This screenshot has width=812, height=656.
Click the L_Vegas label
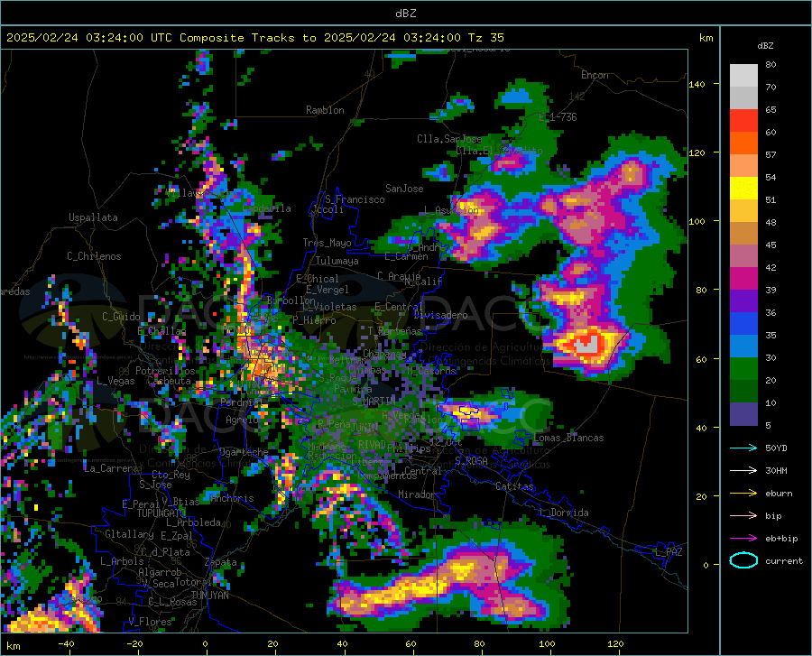pos(115,381)
